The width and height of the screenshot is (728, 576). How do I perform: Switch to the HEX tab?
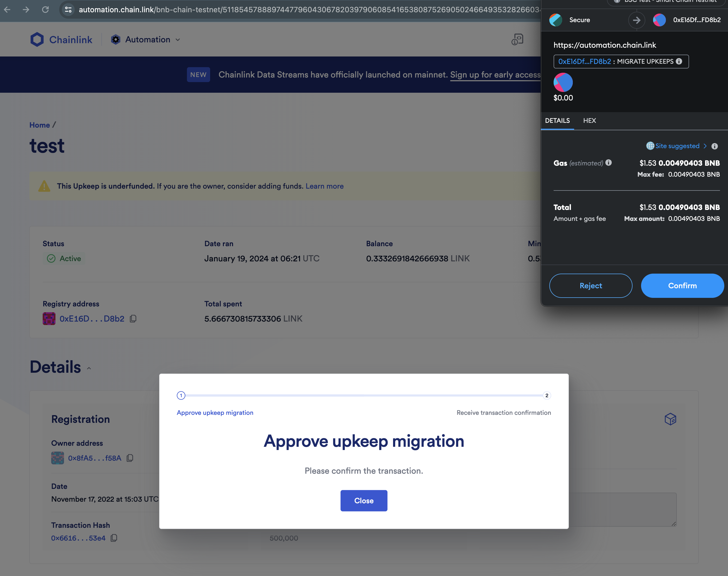589,120
